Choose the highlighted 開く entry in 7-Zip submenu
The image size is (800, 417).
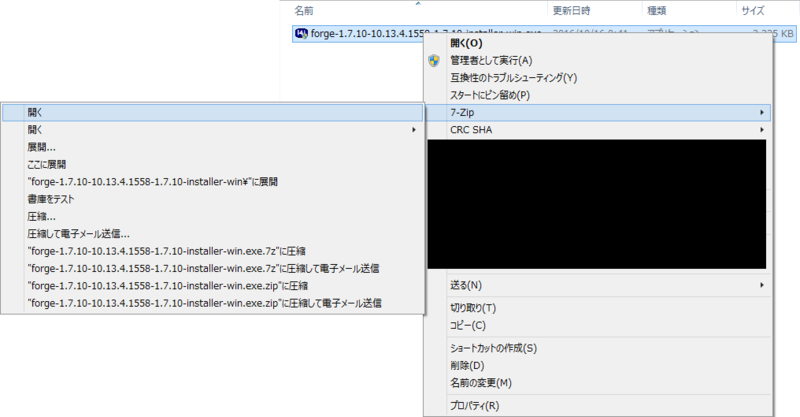213,112
